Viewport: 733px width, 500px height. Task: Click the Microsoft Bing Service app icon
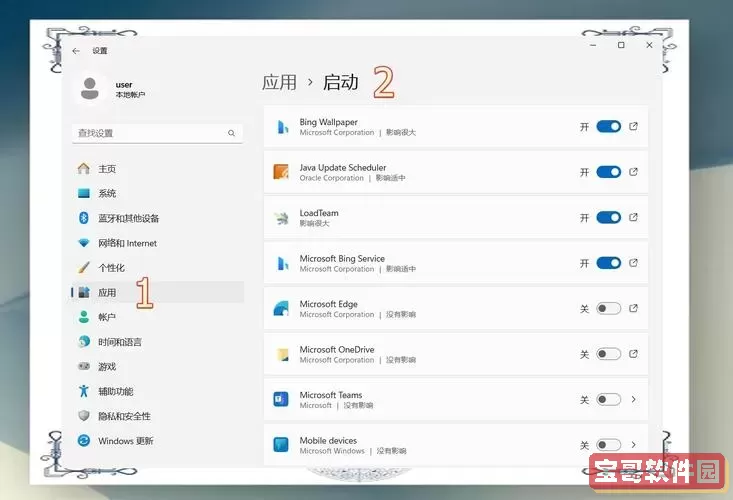[x=281, y=263]
